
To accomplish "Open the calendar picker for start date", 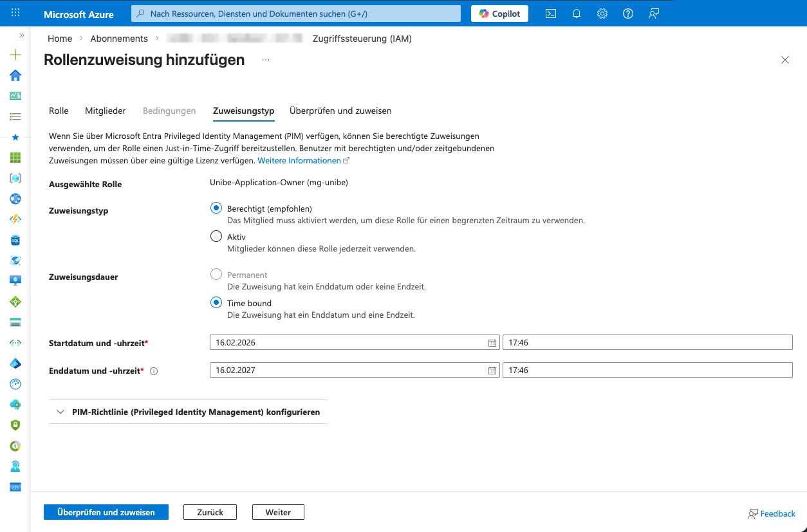I will coord(492,343).
